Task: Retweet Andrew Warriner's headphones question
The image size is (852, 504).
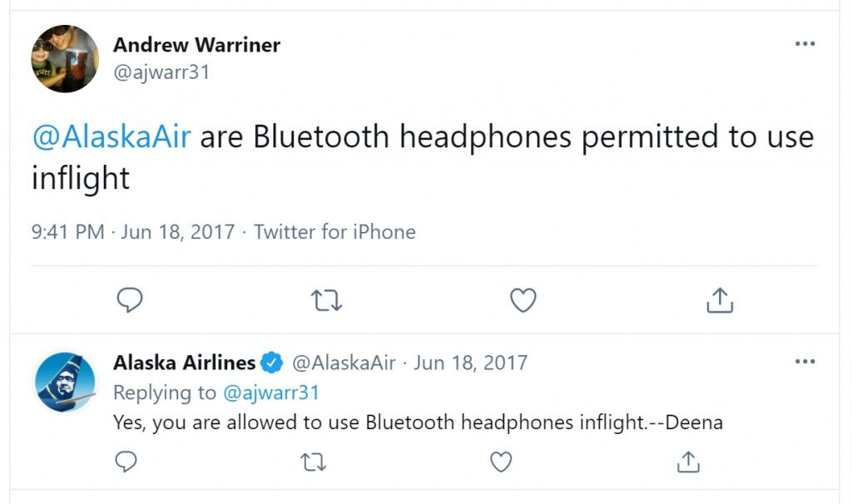Action: tap(326, 300)
